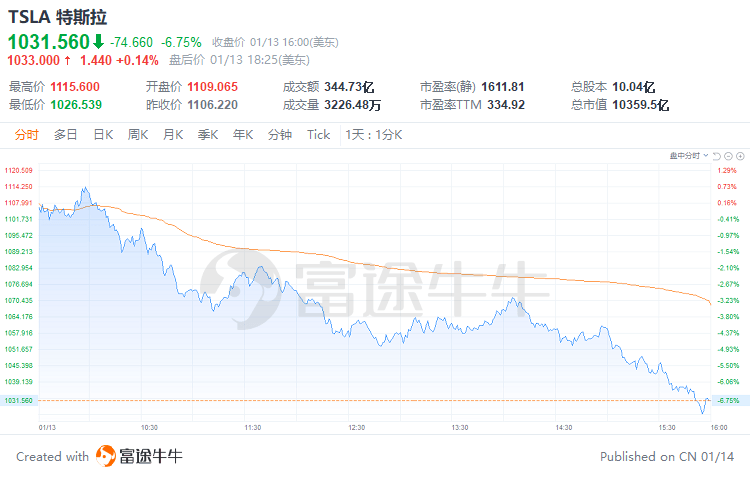Click the reset chart undo icon
The height and width of the screenshot is (477, 750).
coord(717,156)
